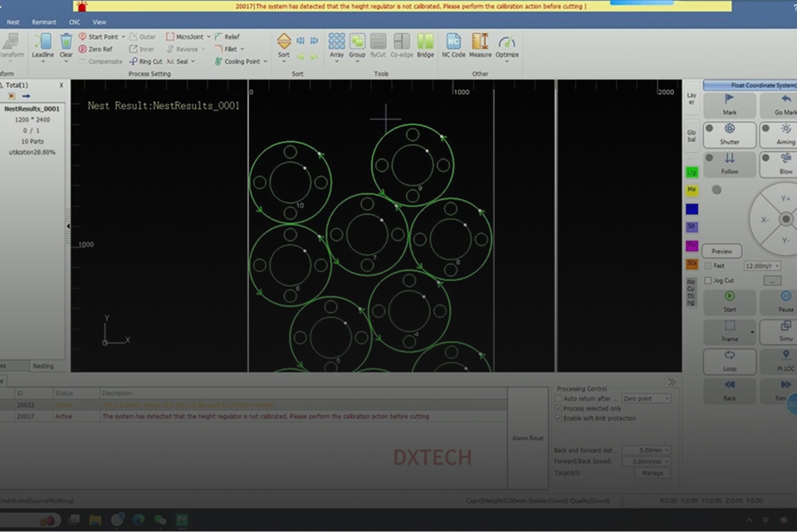Enable the Fast checkbox
Screen dimensions: 797x532
tap(708, 266)
